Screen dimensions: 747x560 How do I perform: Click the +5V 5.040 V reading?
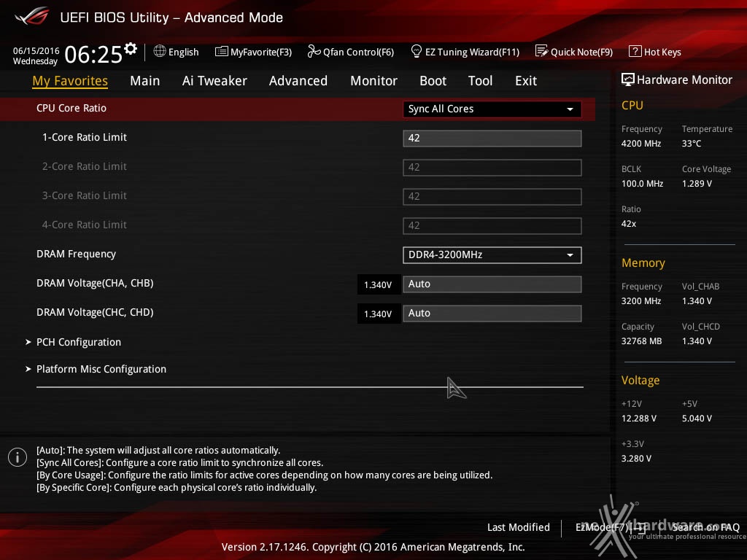point(697,418)
